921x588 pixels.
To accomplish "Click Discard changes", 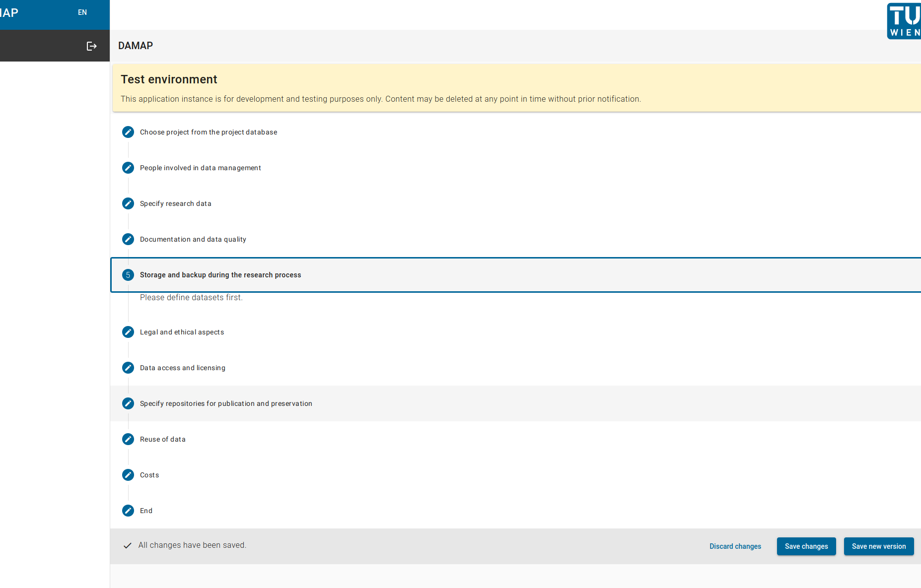I will point(735,546).
